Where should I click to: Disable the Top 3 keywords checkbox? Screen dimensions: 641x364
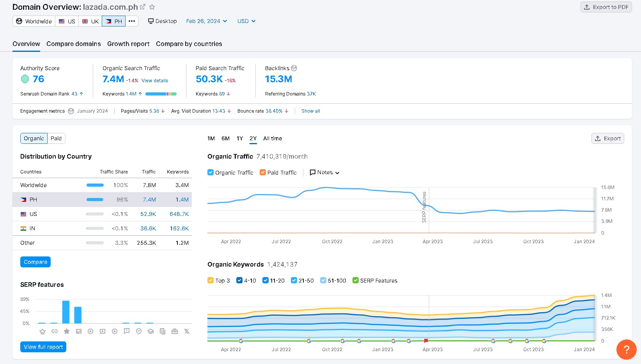pyautogui.click(x=211, y=280)
